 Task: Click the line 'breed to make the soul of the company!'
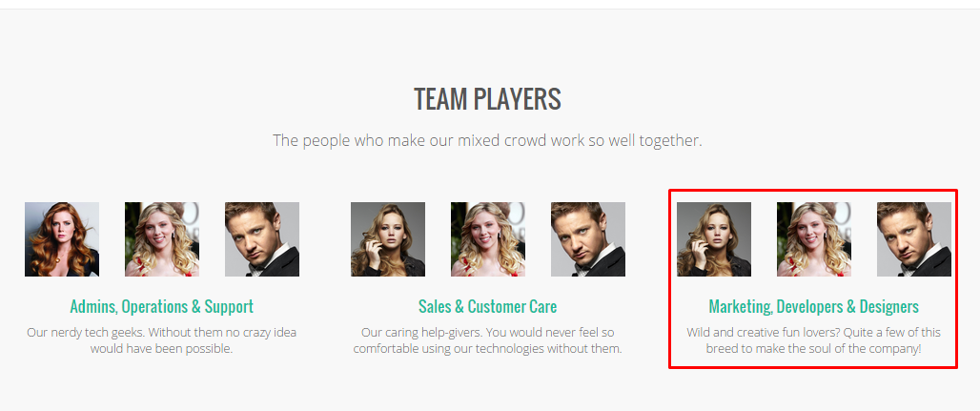tap(814, 348)
